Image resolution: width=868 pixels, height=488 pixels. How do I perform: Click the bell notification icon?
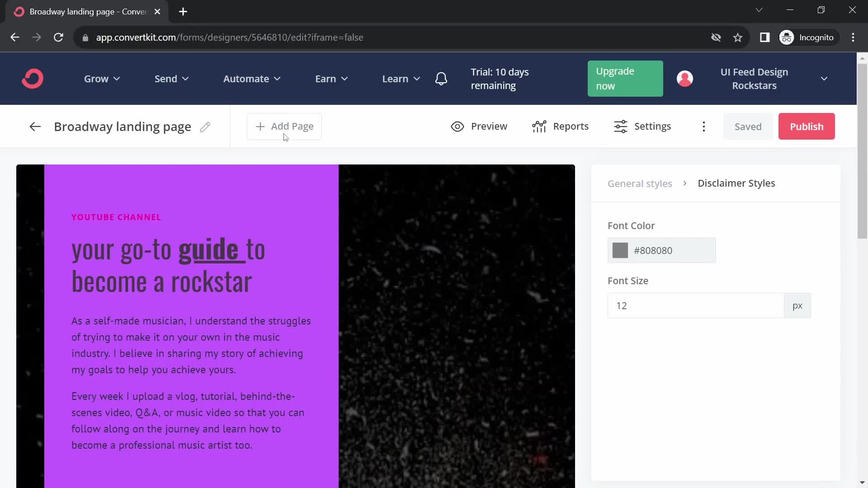coord(441,78)
